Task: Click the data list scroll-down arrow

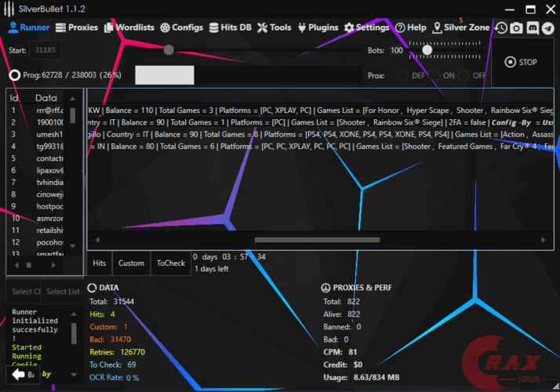Action: point(72,246)
